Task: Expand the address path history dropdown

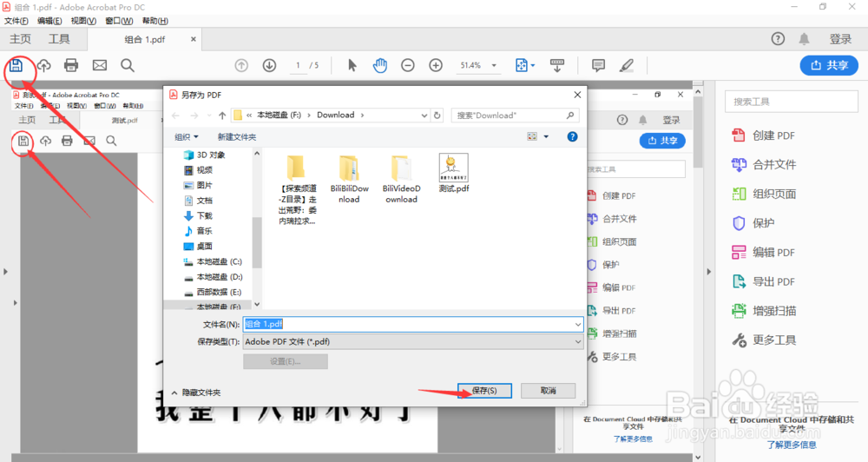Action: (x=424, y=115)
